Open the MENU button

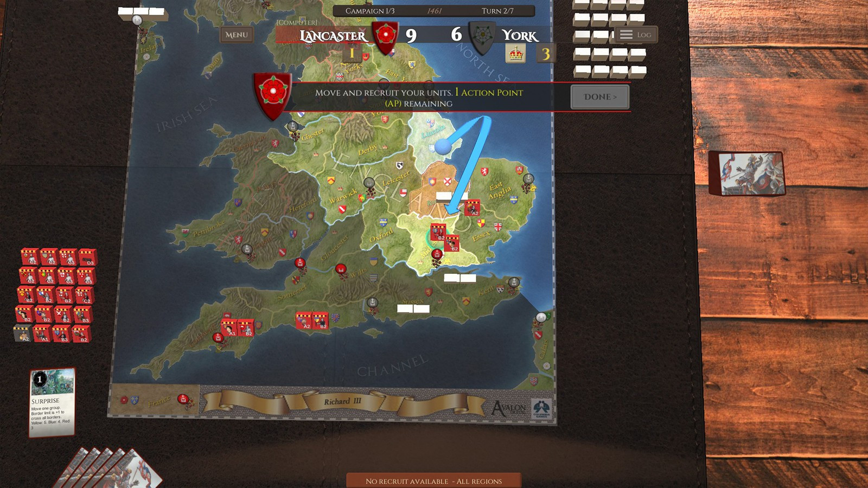[236, 35]
